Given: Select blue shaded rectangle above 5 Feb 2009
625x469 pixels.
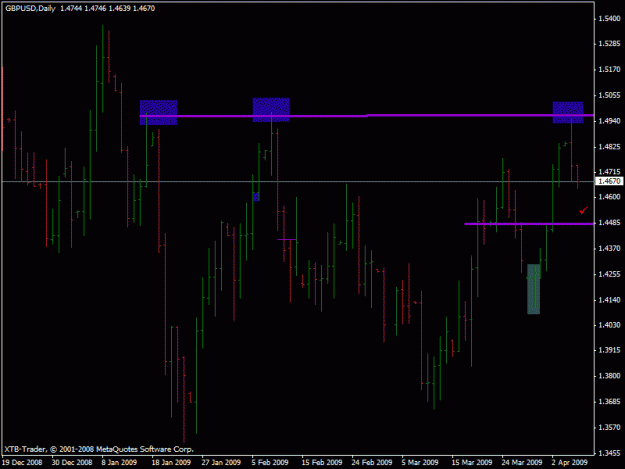Looking at the screenshot, I should click(271, 110).
